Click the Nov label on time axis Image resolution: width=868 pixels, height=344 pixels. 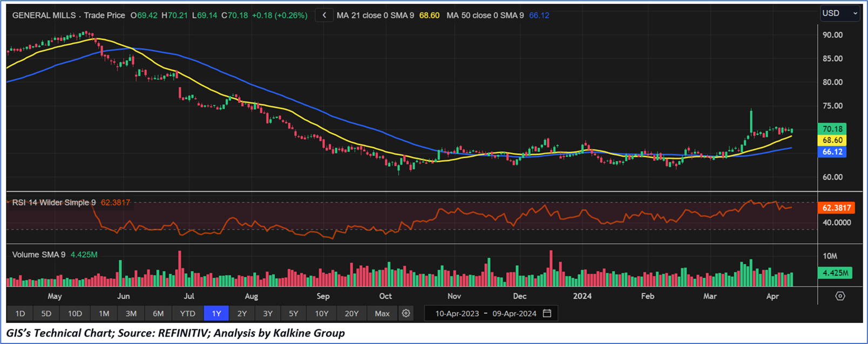[x=454, y=296]
